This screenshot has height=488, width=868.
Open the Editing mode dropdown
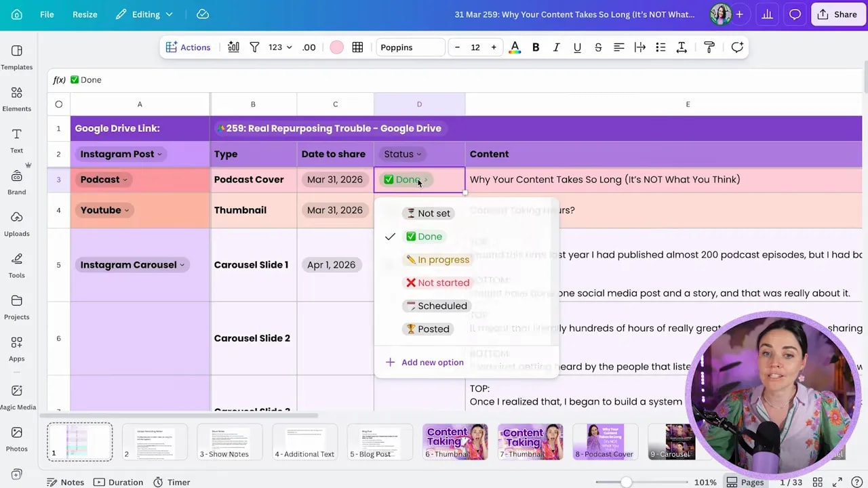[144, 14]
